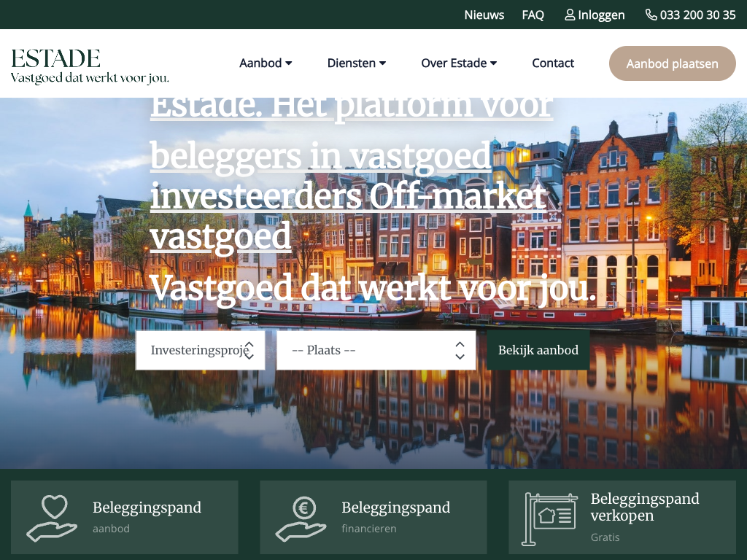
Task: Click the user icon beside Inloggen
Action: coord(570,15)
